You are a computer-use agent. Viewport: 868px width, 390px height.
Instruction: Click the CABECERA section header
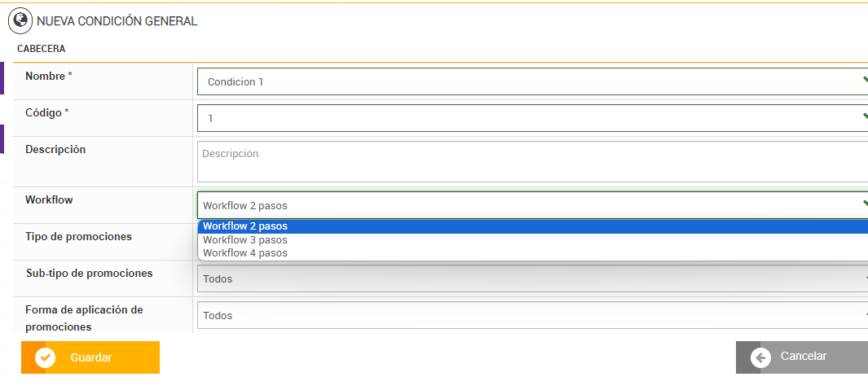(x=41, y=49)
